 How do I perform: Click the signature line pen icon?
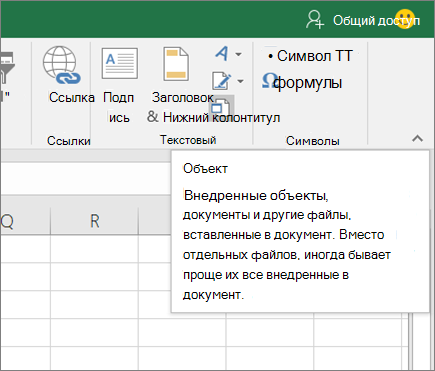(x=221, y=81)
